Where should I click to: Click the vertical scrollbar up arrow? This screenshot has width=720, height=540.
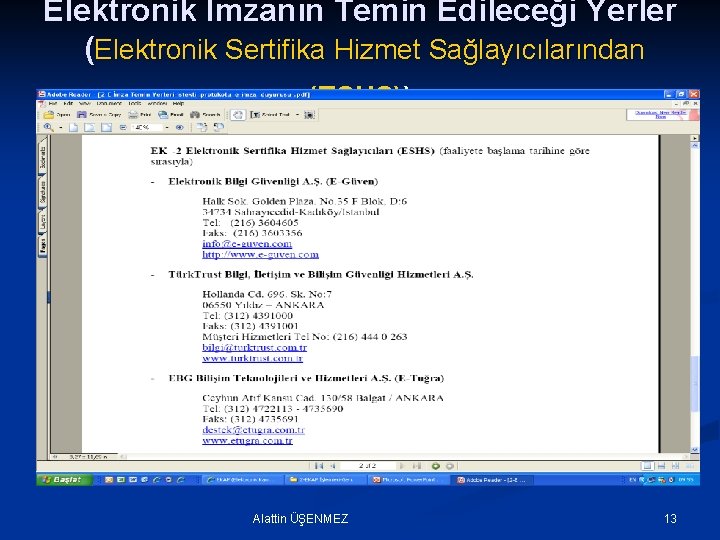click(695, 145)
